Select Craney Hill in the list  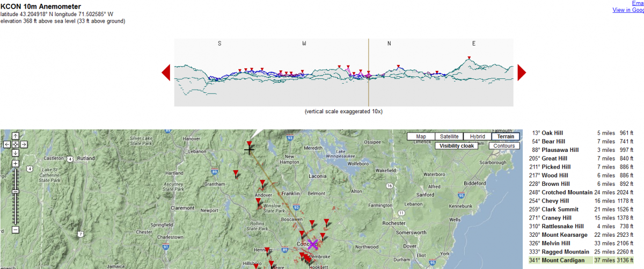[582, 218]
